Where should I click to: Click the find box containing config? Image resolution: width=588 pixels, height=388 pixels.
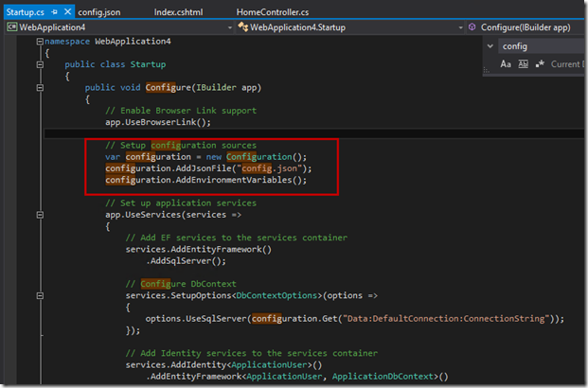tap(541, 46)
